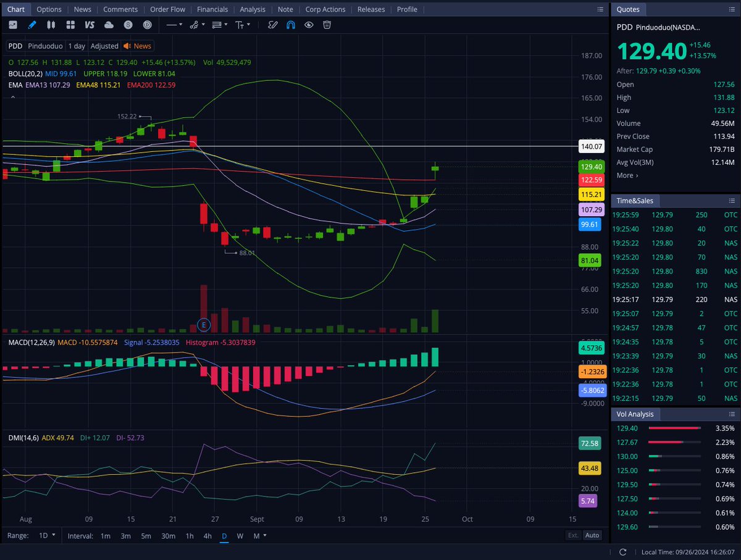
Task: Click the blue BOLL MID 99.61 price tag
Action: [x=591, y=225]
